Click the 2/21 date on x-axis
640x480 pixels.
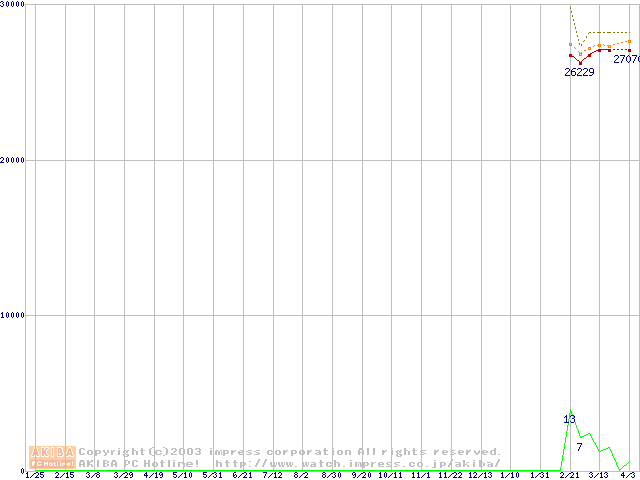[569, 475]
